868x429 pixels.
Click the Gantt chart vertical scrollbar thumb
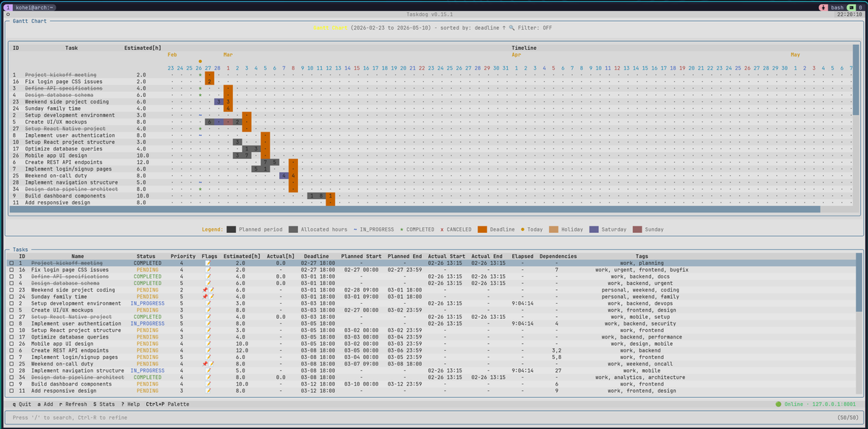(x=856, y=78)
